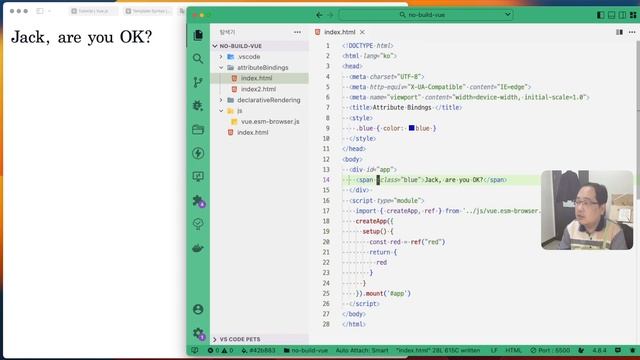The width and height of the screenshot is (640, 360).
Task: Open index2.html in file tree
Action: pos(258,89)
